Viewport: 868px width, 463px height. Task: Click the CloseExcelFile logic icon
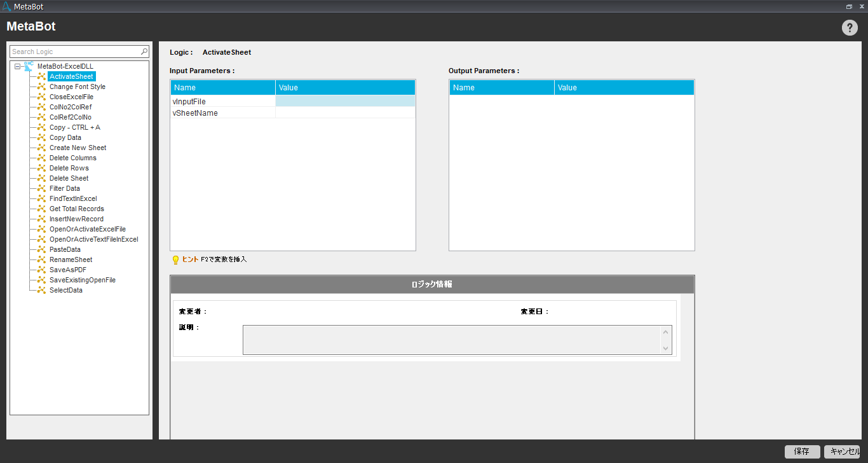tap(41, 97)
